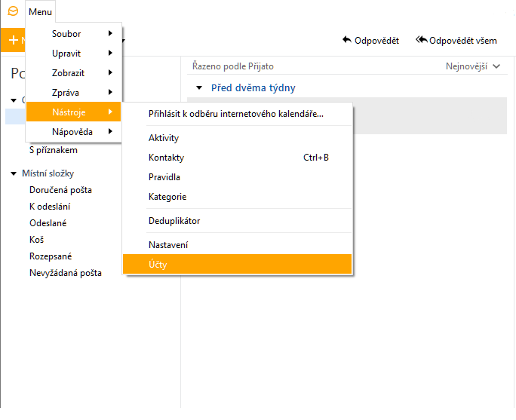The width and height of the screenshot is (516, 420).
Task: Open the Nejnovější sort order dropdown
Action: [x=473, y=66]
